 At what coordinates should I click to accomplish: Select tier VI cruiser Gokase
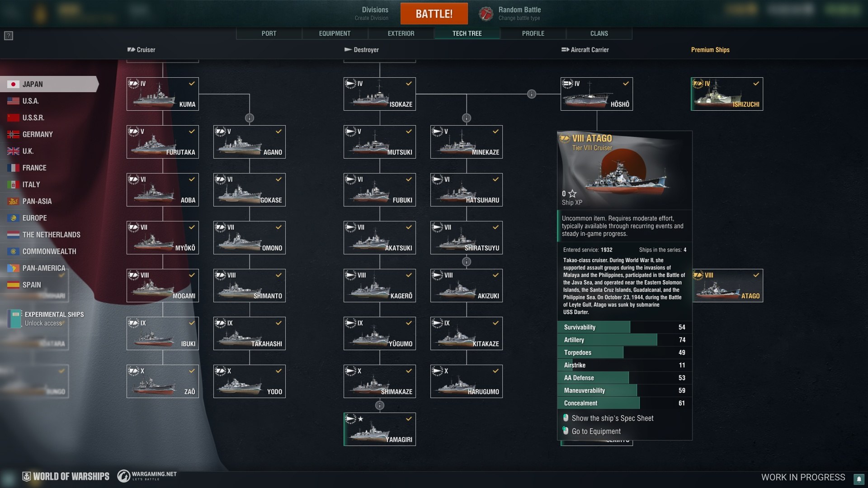(x=250, y=190)
